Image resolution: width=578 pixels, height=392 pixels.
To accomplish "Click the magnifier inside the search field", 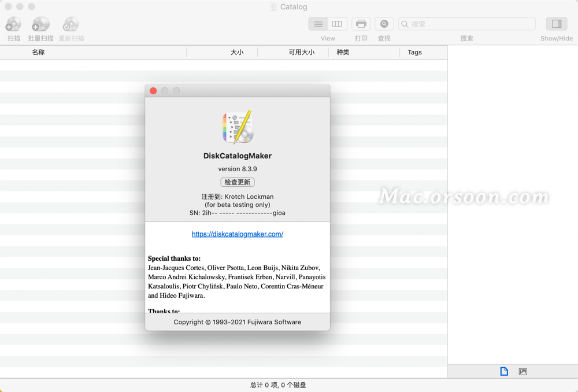I will pos(405,24).
